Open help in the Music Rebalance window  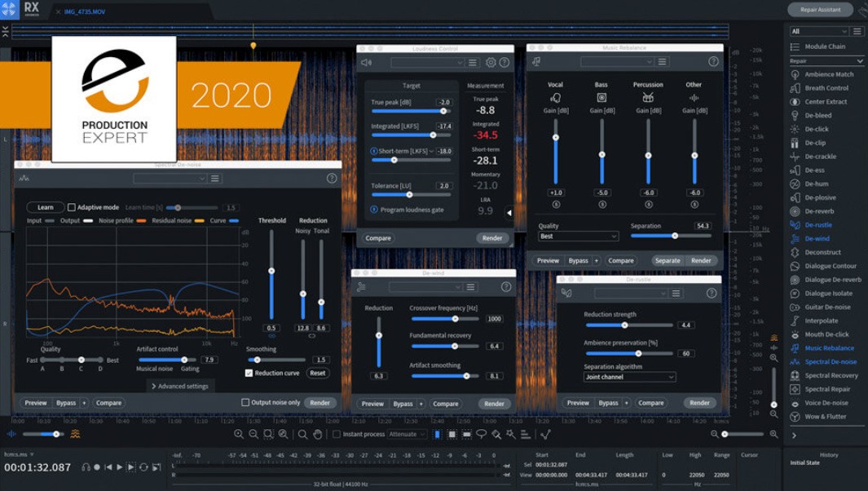click(x=713, y=61)
